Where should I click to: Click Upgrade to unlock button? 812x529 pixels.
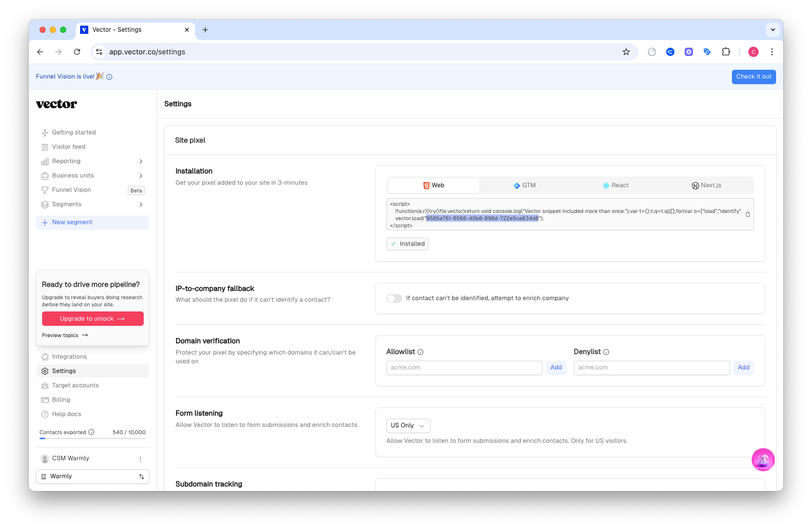(92, 319)
